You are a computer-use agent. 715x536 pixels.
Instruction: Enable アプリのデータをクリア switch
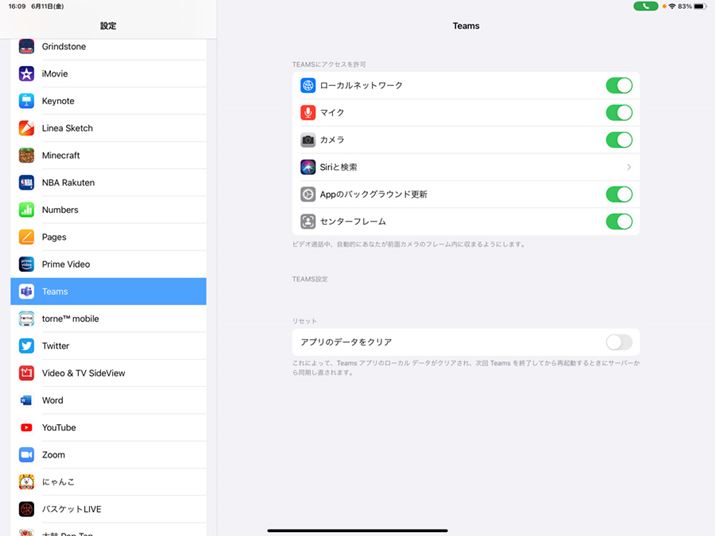pos(619,342)
